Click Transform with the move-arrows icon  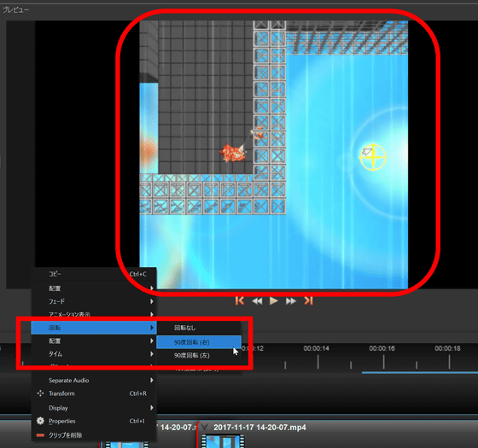pos(94,393)
